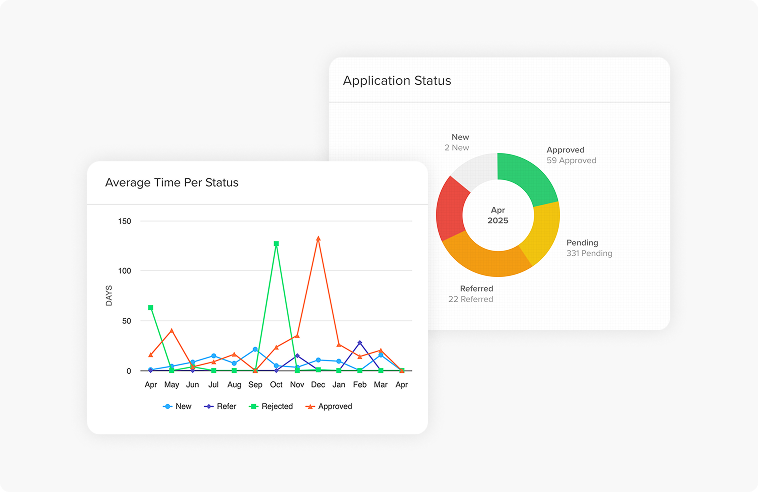This screenshot has height=492, width=758.
Task: Click the purple Refer peak point at Feb
Action: (360, 343)
